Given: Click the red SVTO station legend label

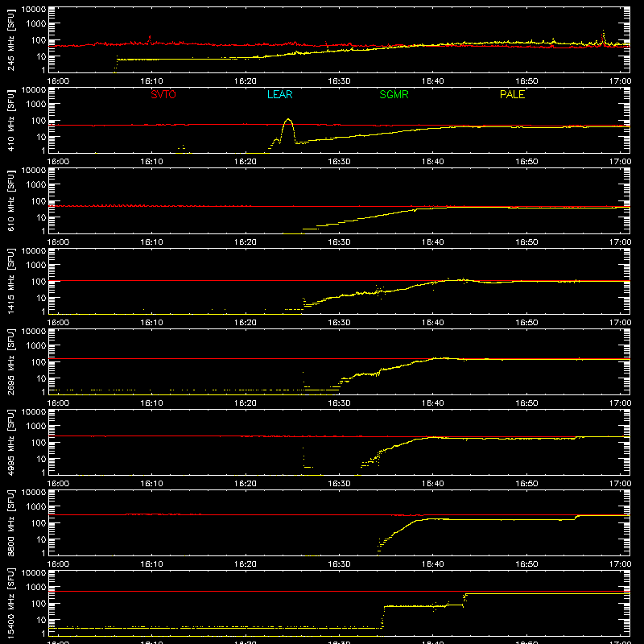Looking at the screenshot, I should tap(163, 94).
